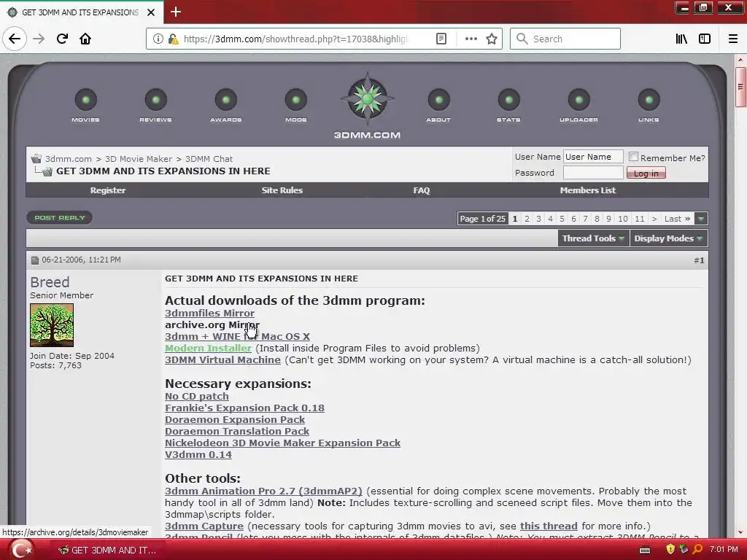This screenshot has width=747, height=560.
Task: Open the MODS nav button
Action: tap(296, 105)
